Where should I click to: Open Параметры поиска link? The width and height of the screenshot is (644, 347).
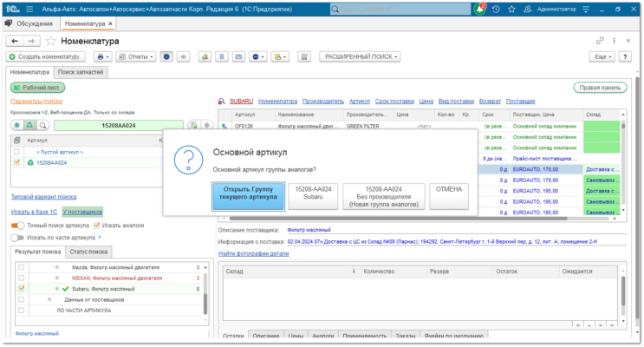pyautogui.click(x=36, y=101)
